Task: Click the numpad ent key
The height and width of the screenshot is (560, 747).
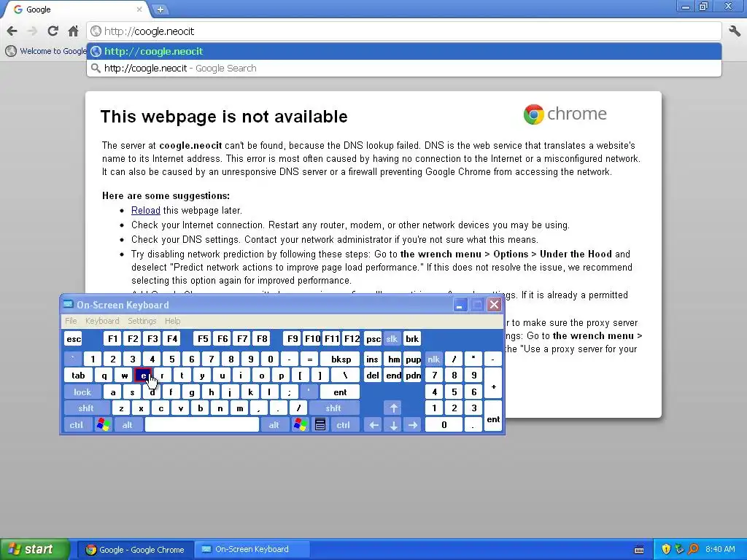Action: point(493,416)
